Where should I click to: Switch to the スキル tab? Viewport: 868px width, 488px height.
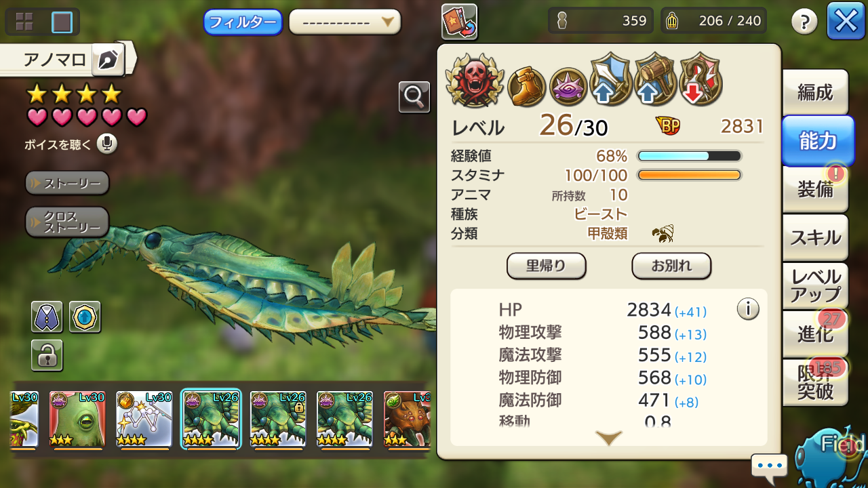(x=815, y=237)
